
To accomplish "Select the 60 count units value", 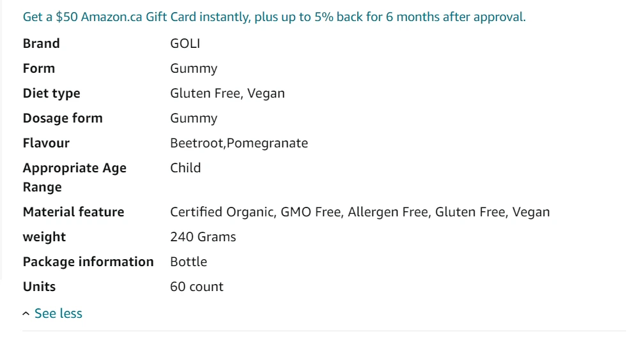I will point(197,287).
